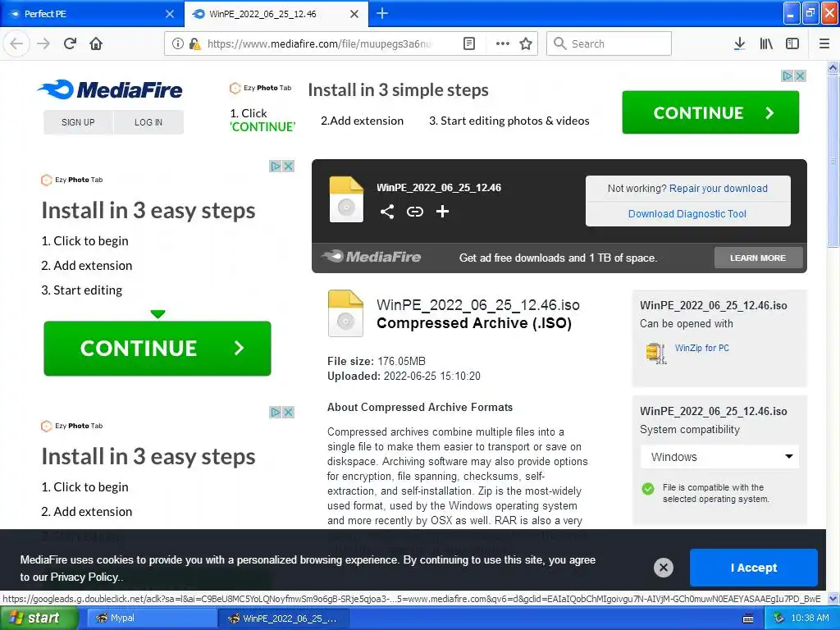The height and width of the screenshot is (630, 840).
Task: Reload the current page
Action: click(70, 43)
